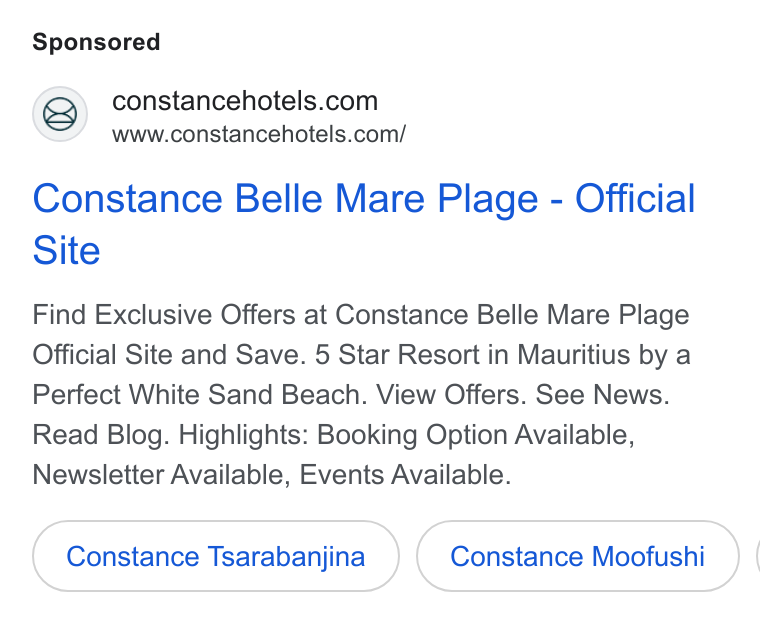Click the 5 Star Resort in Mauritius text
The width and height of the screenshot is (760, 624).
coord(472,354)
